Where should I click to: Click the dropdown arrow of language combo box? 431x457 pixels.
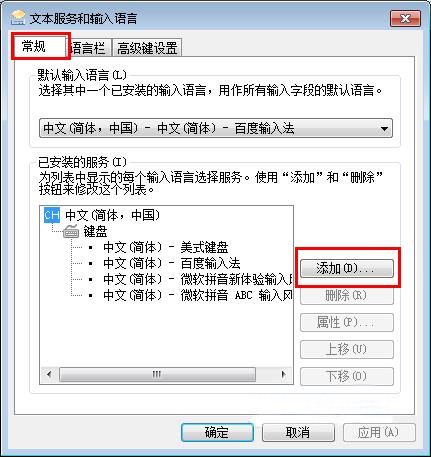(384, 128)
